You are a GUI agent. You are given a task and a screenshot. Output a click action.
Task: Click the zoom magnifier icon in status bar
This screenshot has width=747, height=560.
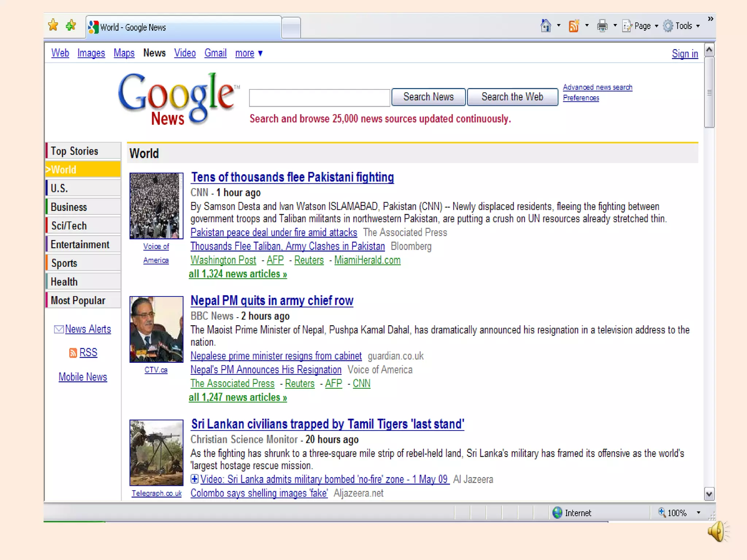pyautogui.click(x=662, y=512)
